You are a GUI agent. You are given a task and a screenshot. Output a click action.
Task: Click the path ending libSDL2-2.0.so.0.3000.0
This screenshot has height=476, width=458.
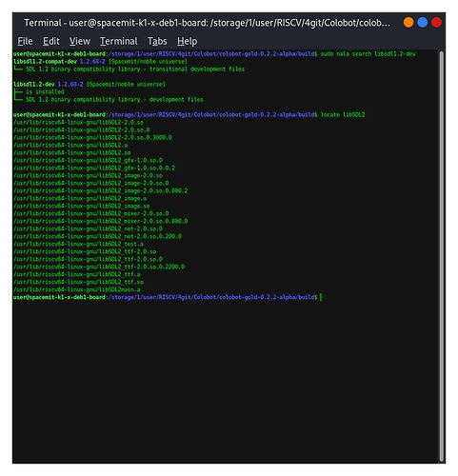point(92,138)
